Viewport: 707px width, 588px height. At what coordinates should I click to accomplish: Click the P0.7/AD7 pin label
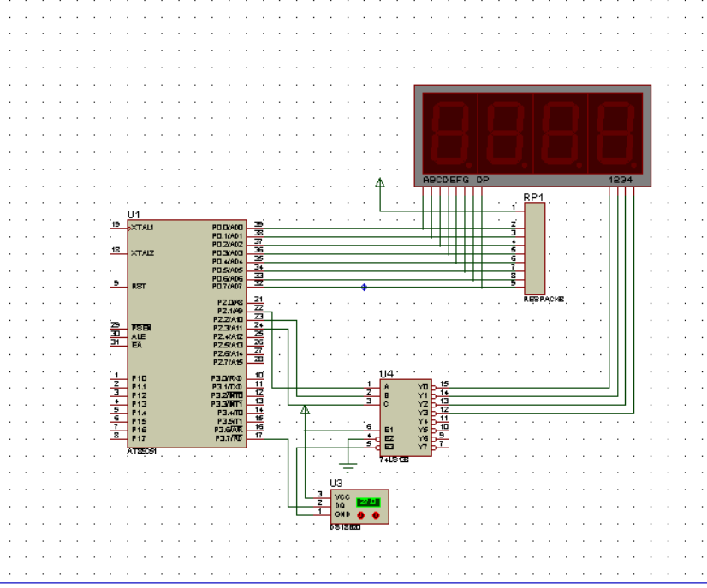click(228, 287)
